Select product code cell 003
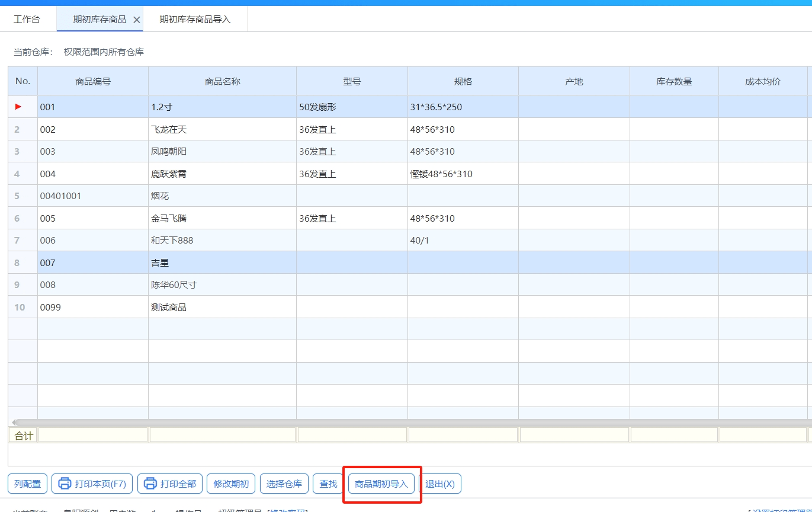Screen dimensions: 812x512 [x=93, y=151]
